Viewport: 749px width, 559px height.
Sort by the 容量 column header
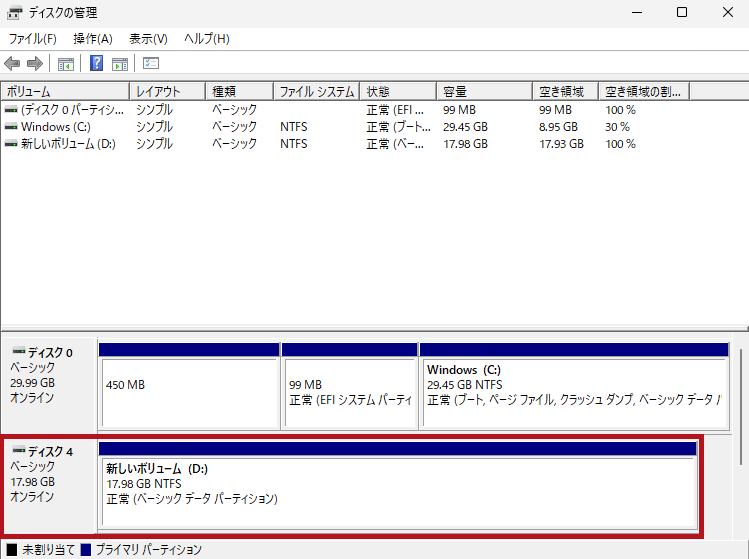click(484, 92)
